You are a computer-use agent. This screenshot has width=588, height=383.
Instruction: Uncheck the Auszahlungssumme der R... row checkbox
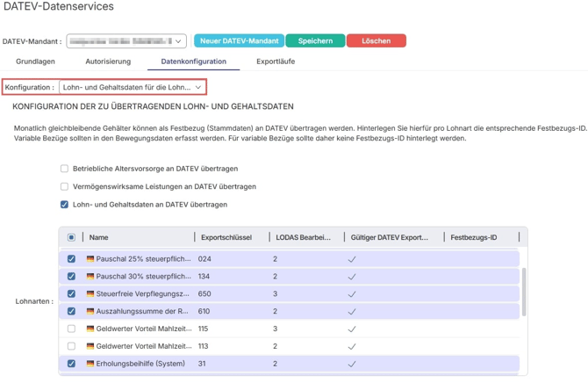(x=71, y=311)
